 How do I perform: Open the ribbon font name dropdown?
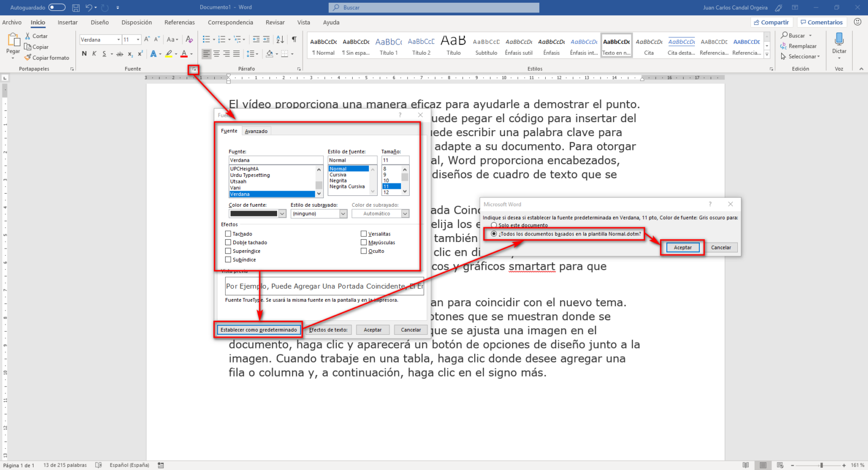tap(118, 40)
